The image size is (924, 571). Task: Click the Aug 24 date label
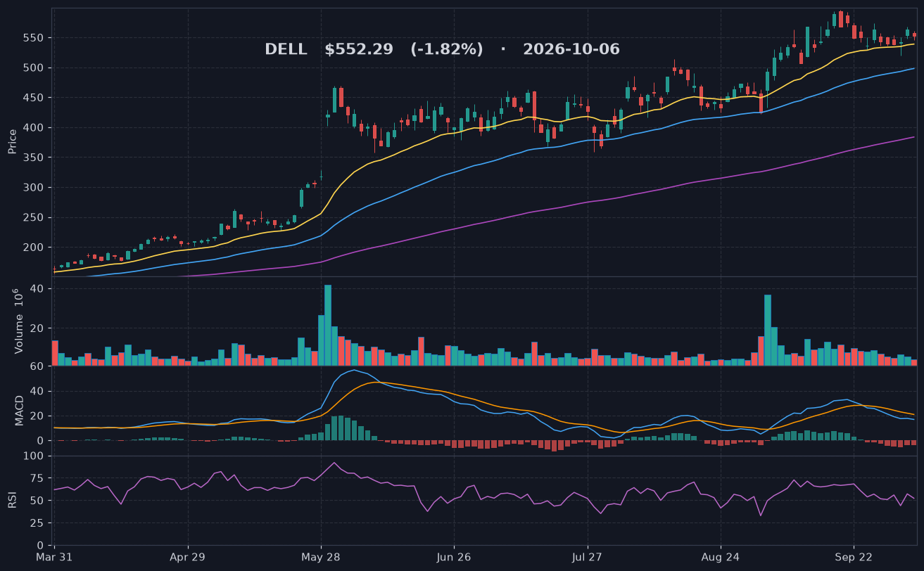point(721,558)
